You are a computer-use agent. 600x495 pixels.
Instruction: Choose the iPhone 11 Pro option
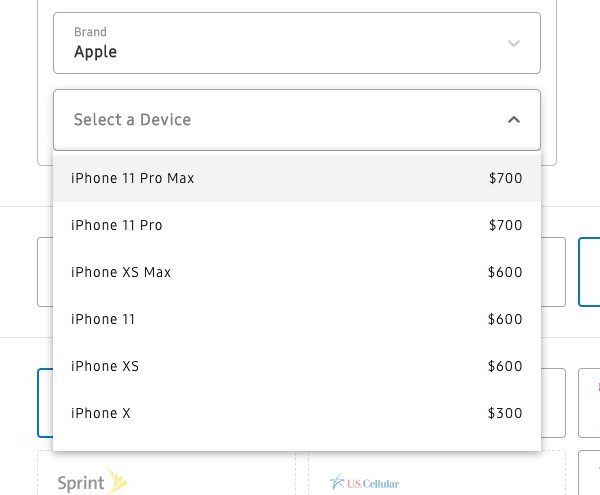coord(117,226)
